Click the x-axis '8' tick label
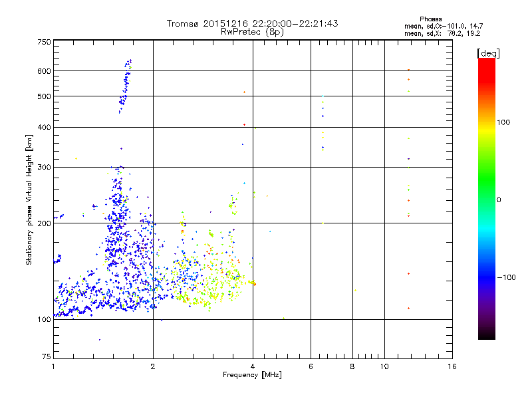Screen dimensions: 532x399 352,366
